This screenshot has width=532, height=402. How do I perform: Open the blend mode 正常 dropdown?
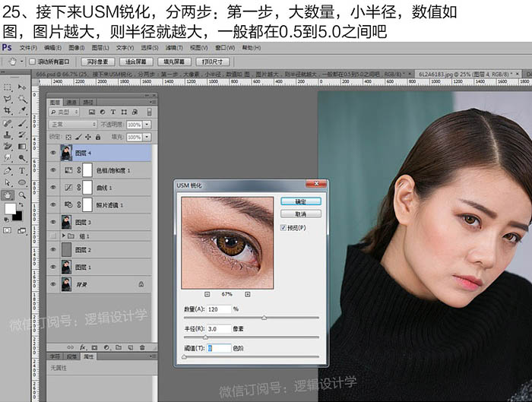[72, 125]
